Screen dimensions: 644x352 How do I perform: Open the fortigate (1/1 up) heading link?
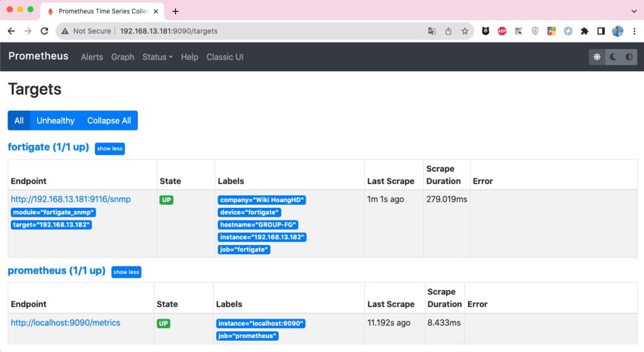tap(48, 147)
